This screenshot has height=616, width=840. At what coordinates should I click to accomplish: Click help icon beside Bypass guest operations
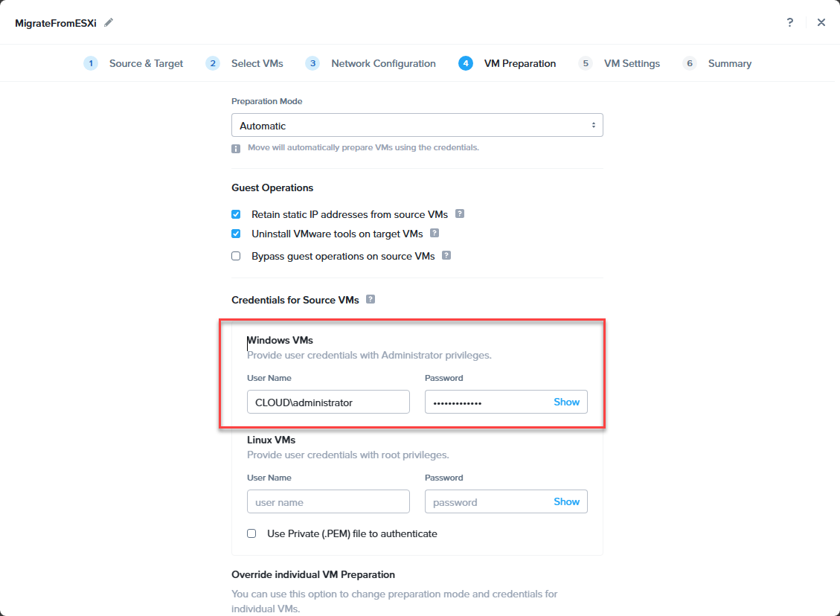[446, 255]
